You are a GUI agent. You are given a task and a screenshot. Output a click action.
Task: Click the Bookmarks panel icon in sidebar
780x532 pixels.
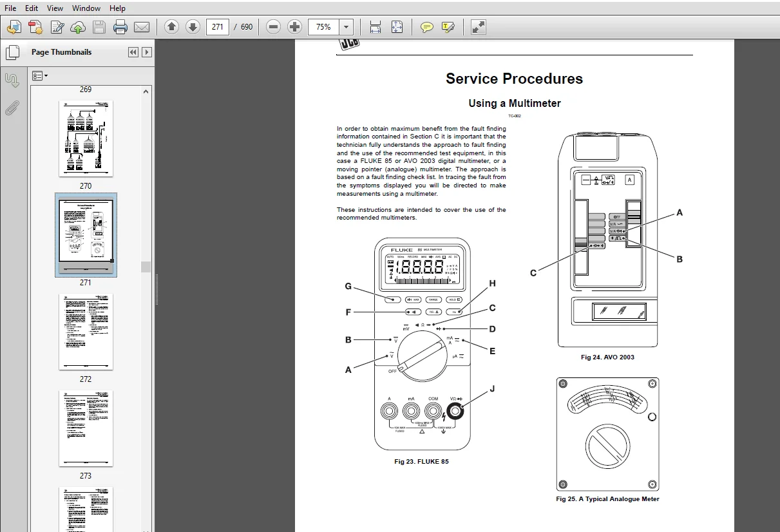pos(12,81)
